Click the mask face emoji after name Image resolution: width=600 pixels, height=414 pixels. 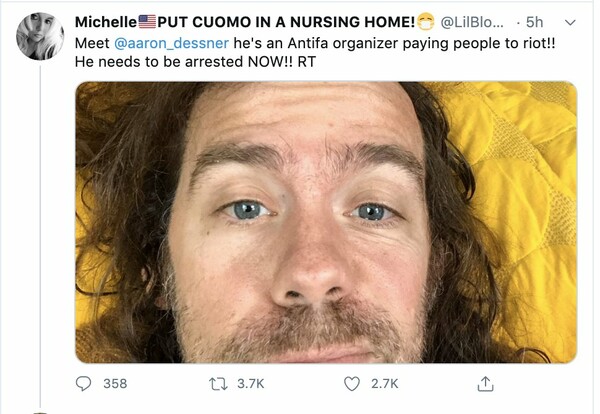pos(426,21)
